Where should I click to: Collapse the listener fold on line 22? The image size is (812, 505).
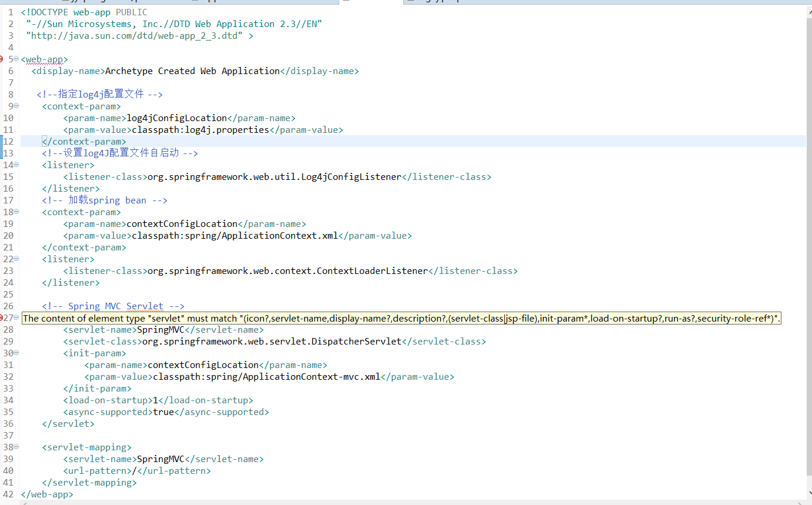coord(16,259)
